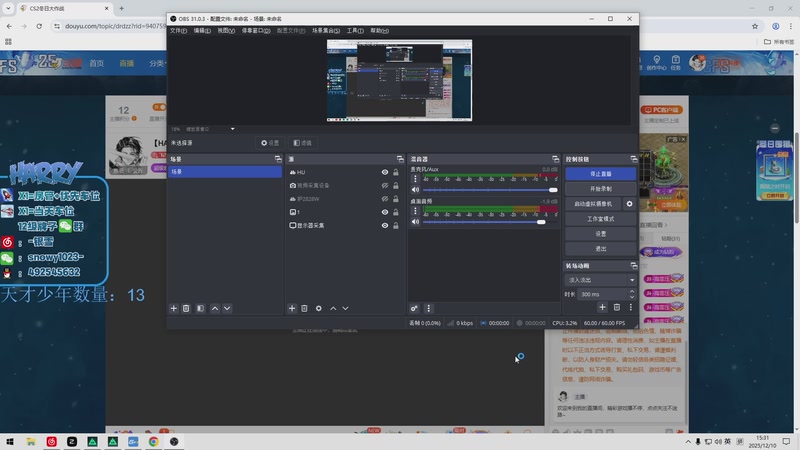Pop out the Scenes dock icon
Viewport: 800px width, 450px height.
278,159
